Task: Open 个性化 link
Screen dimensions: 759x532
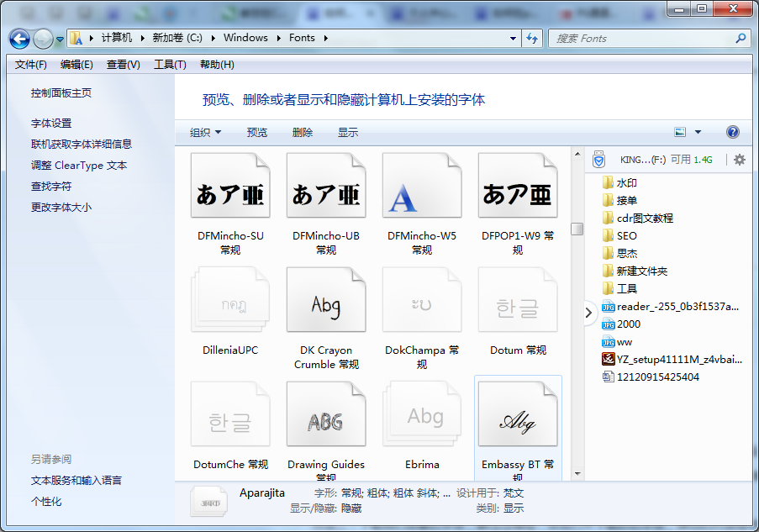Action: coord(46,501)
